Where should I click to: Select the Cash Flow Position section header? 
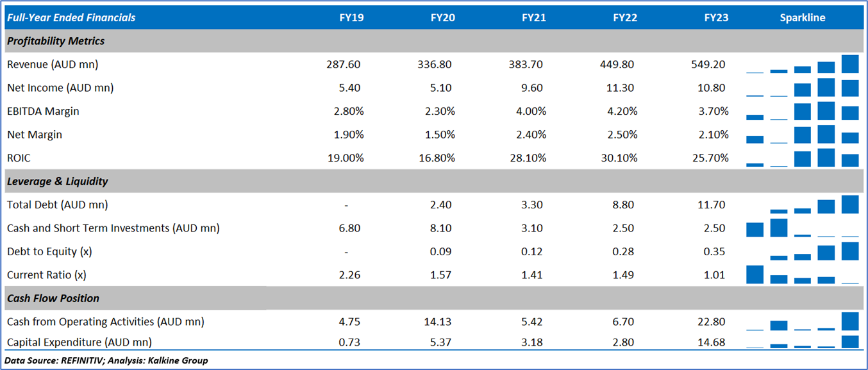(x=53, y=298)
